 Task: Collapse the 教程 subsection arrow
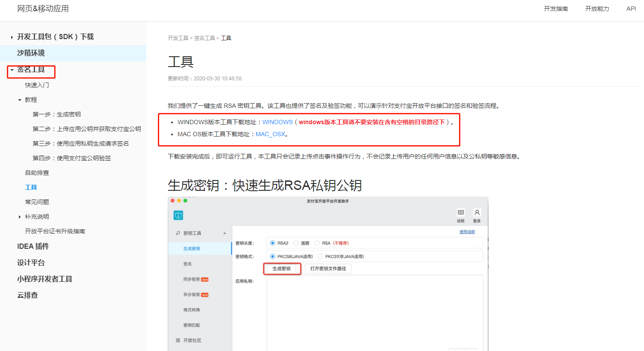click(20, 100)
